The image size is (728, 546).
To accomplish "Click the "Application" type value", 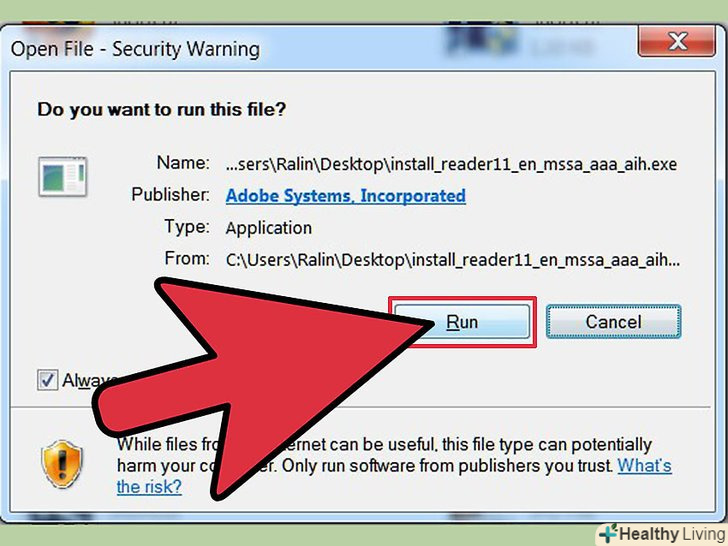I will pyautogui.click(x=268, y=228).
